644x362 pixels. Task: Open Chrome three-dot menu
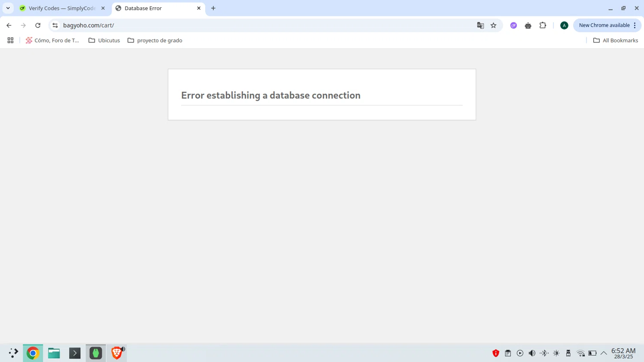click(635, 25)
